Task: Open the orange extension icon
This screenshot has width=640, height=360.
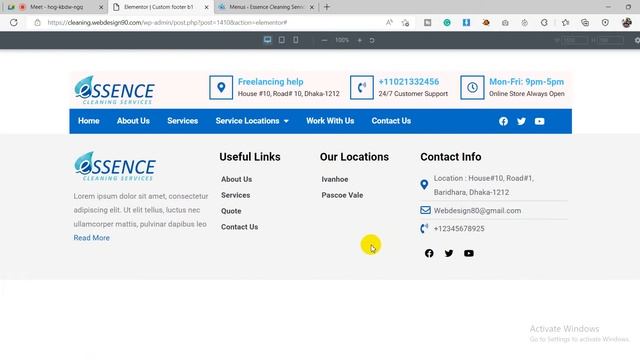Action: tap(486, 23)
